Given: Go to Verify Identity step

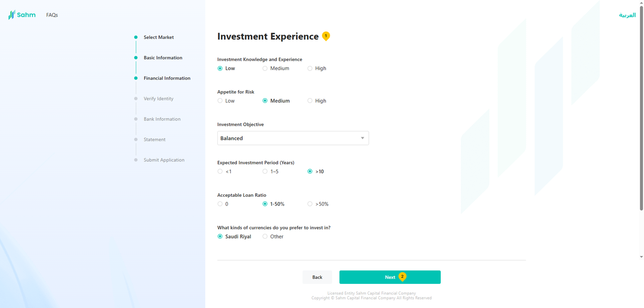Looking at the screenshot, I should (158, 99).
